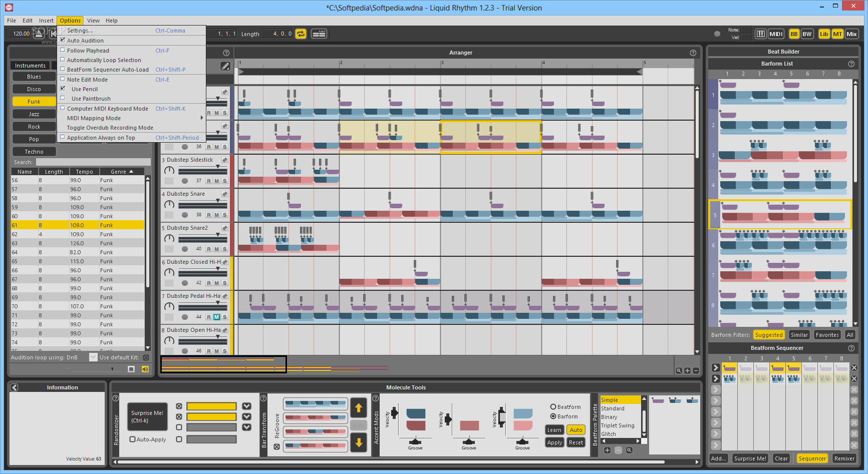
Task: Click the pan knob on Dubstep Snare track
Action: (x=169, y=204)
